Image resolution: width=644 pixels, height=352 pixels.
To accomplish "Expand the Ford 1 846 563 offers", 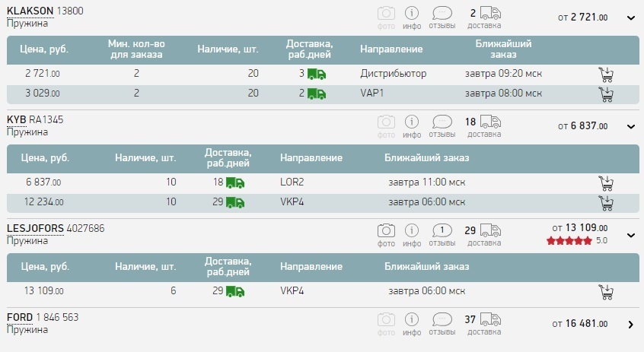I will [x=630, y=325].
